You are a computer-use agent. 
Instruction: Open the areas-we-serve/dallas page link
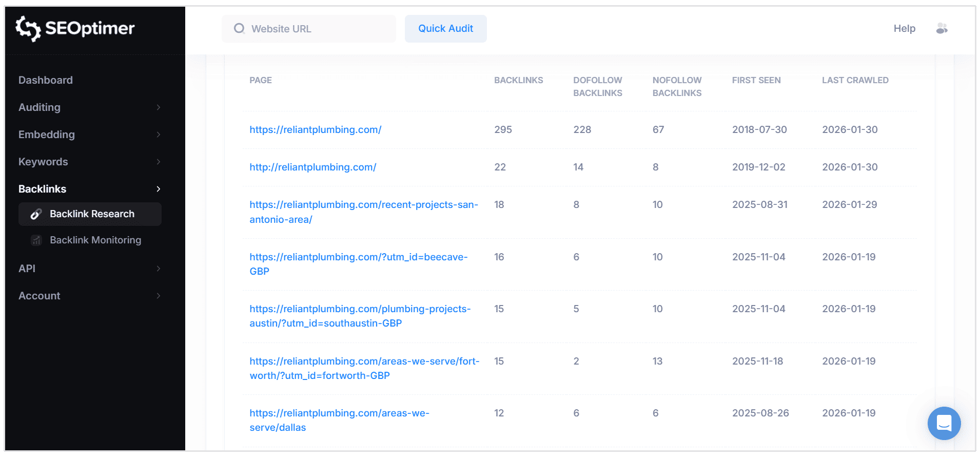(339, 413)
